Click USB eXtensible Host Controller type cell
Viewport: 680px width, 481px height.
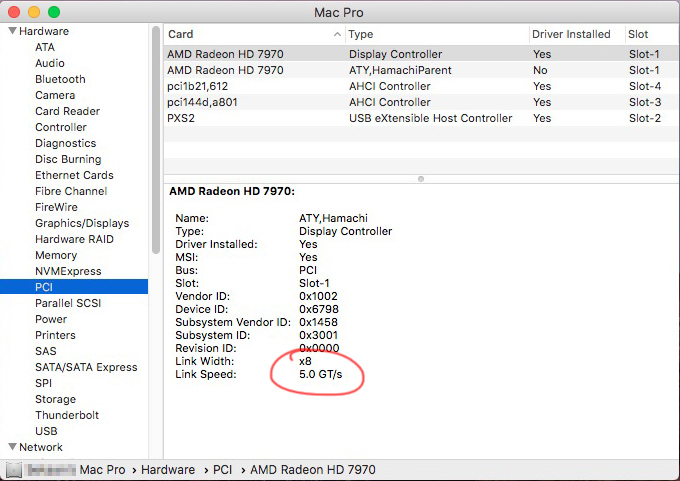pos(431,118)
